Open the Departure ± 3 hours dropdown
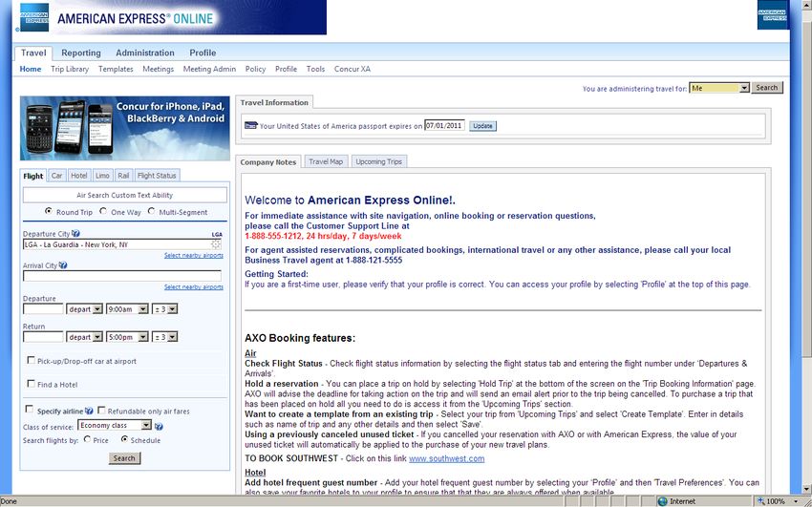This screenshot has height=507, width=812. point(164,308)
